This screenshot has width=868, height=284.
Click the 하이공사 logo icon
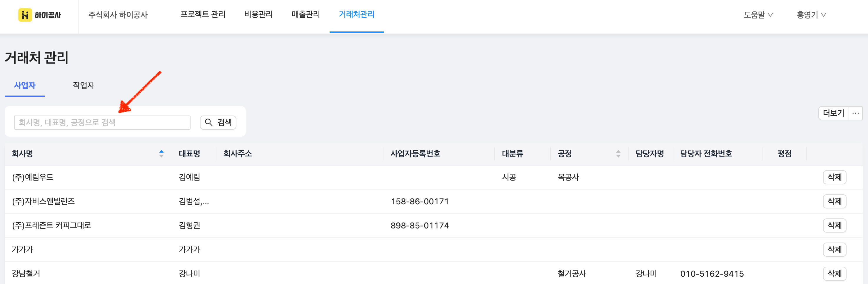tap(25, 15)
